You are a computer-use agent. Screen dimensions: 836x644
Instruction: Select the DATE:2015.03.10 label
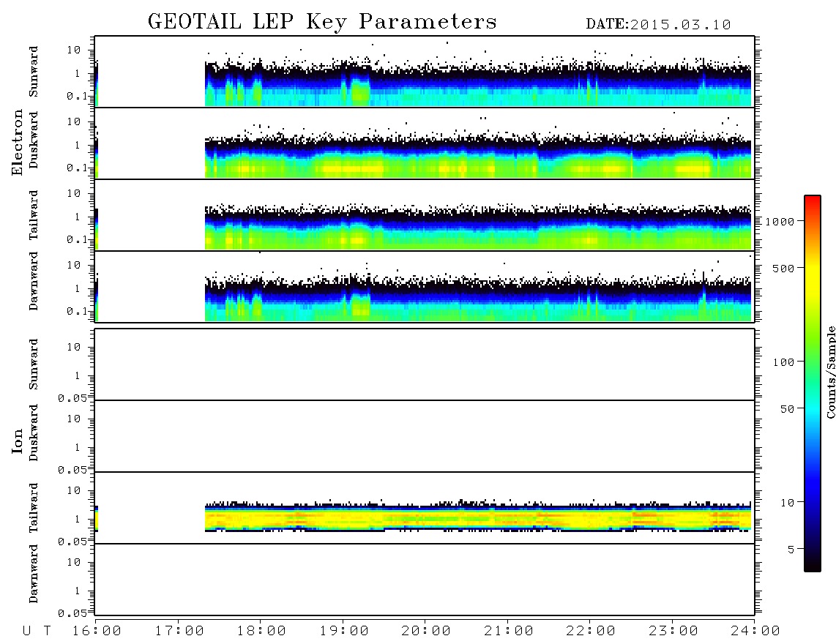pyautogui.click(x=658, y=25)
